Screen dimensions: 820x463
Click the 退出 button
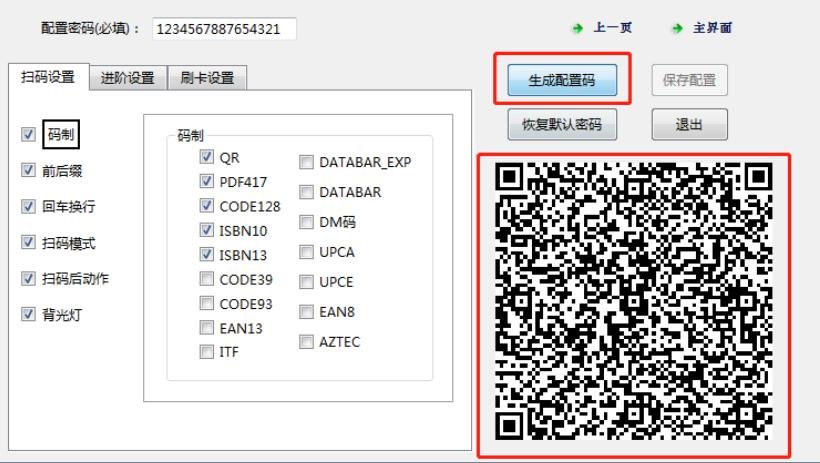tap(689, 125)
